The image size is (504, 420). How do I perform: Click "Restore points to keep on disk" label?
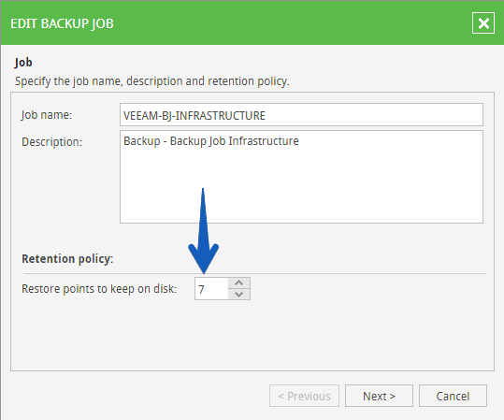tap(99, 289)
